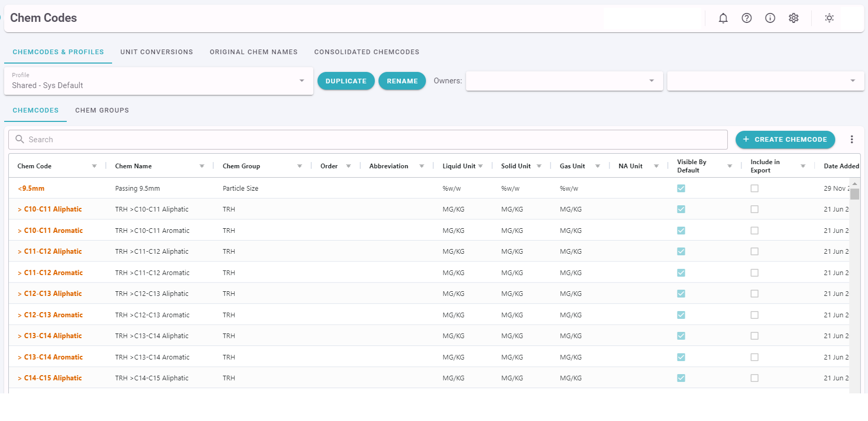Sort by Date Added column header
This screenshot has width=868, height=421.
pos(841,166)
